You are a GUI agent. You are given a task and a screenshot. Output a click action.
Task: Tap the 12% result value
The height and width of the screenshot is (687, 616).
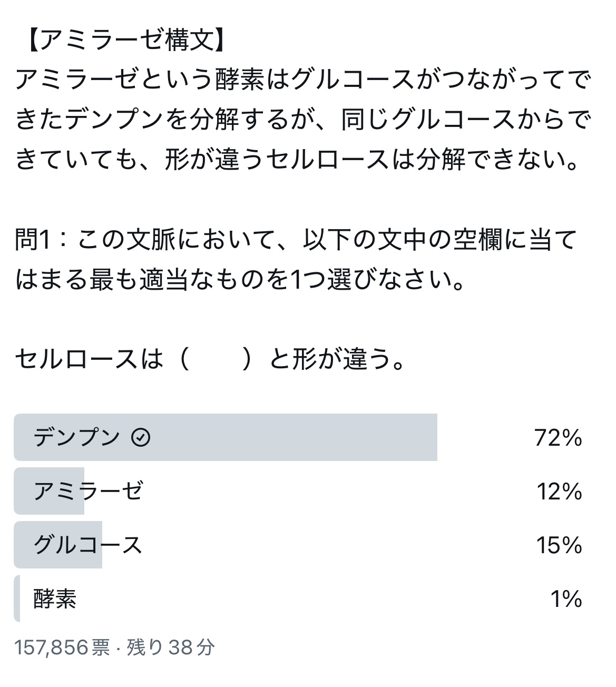559,492
